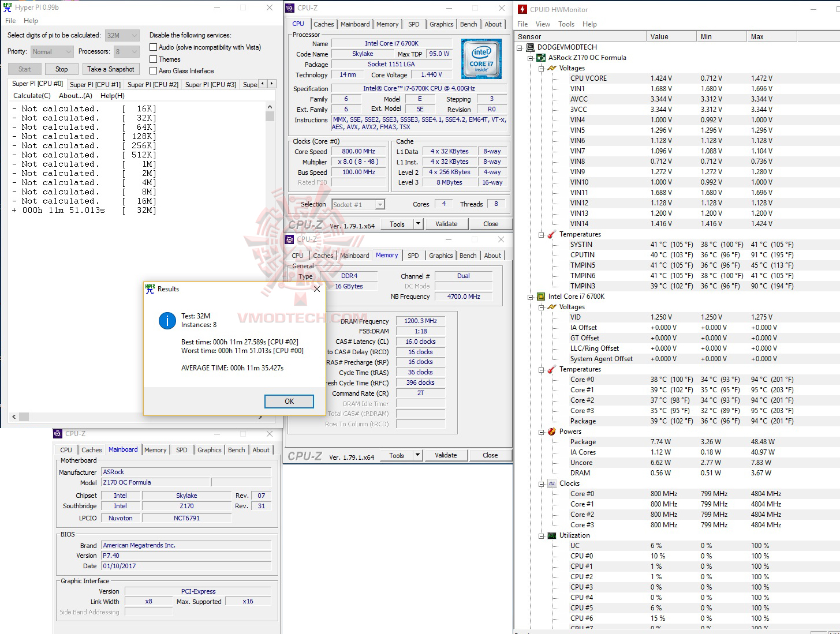Collapse the ASRock Z170 OC Formula node
This screenshot has width=840, height=634.
(x=531, y=58)
